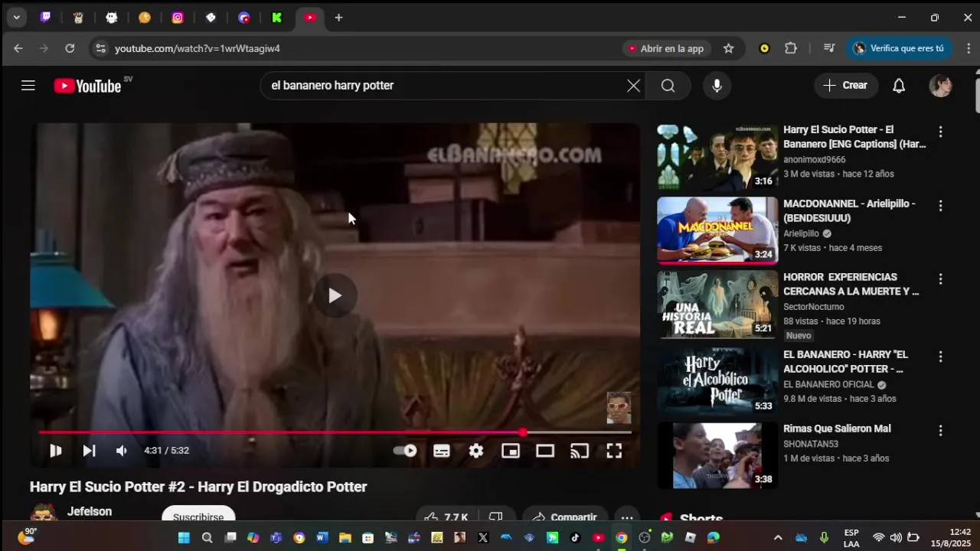The image size is (980, 551).
Task: Open Harry el Alcoholico Potter thumbnail
Action: tap(717, 382)
